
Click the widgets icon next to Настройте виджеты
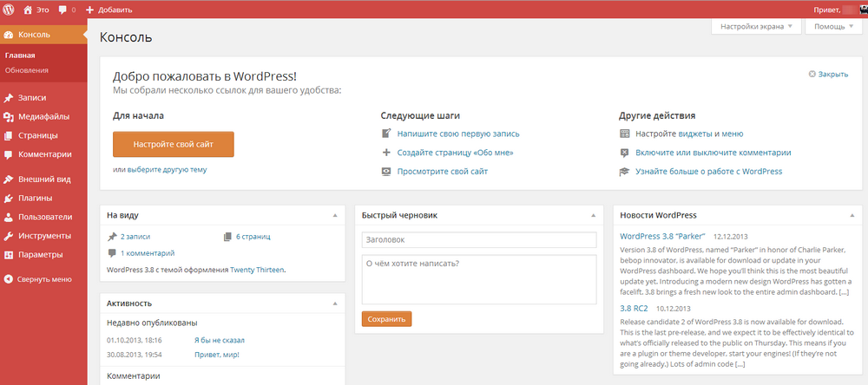tap(624, 134)
